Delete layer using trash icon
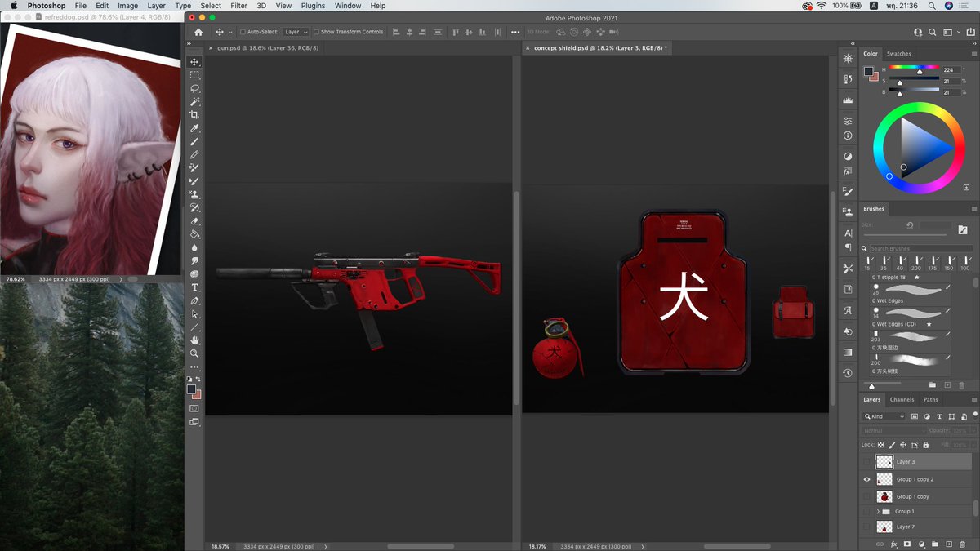This screenshot has width=980, height=551. [x=963, y=544]
